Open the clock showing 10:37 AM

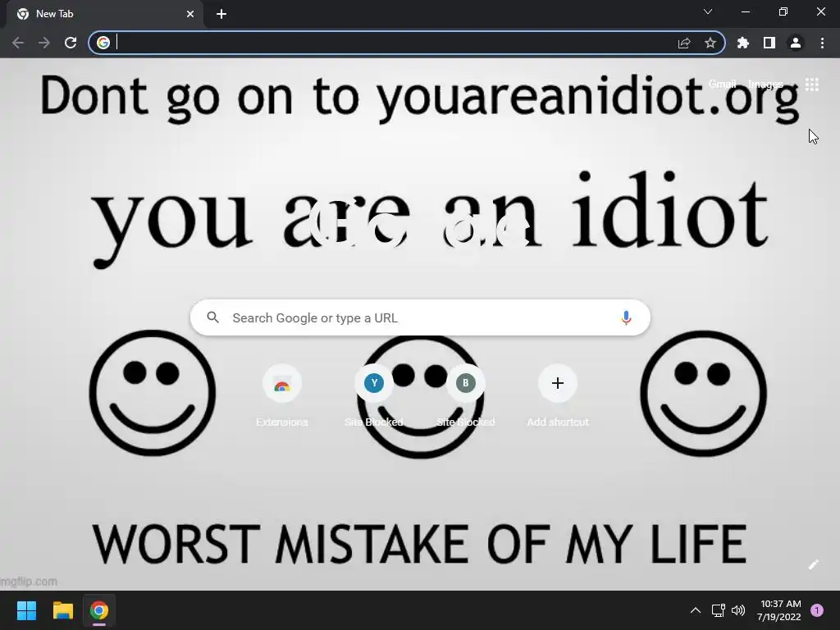tap(779, 610)
